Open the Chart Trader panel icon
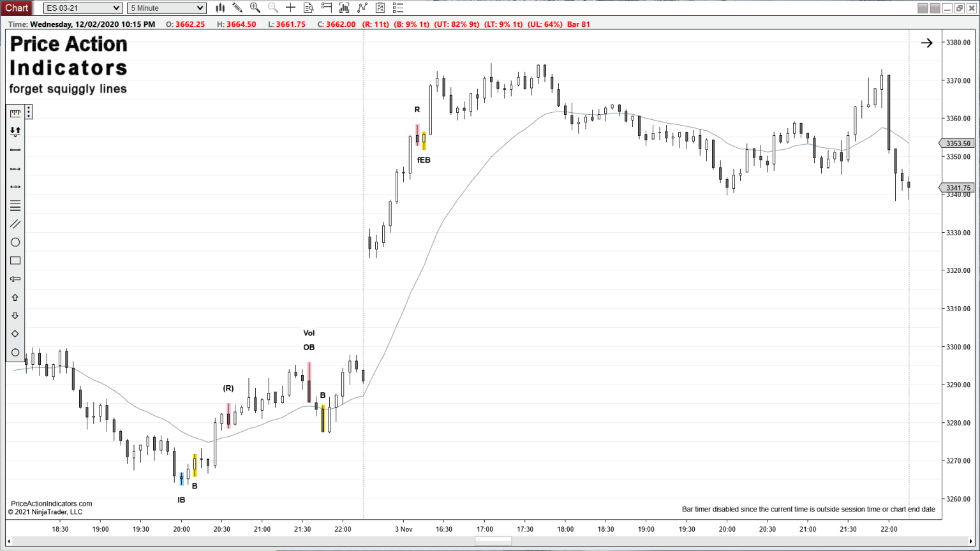Screen dimensions: 980x551 pos(326,8)
